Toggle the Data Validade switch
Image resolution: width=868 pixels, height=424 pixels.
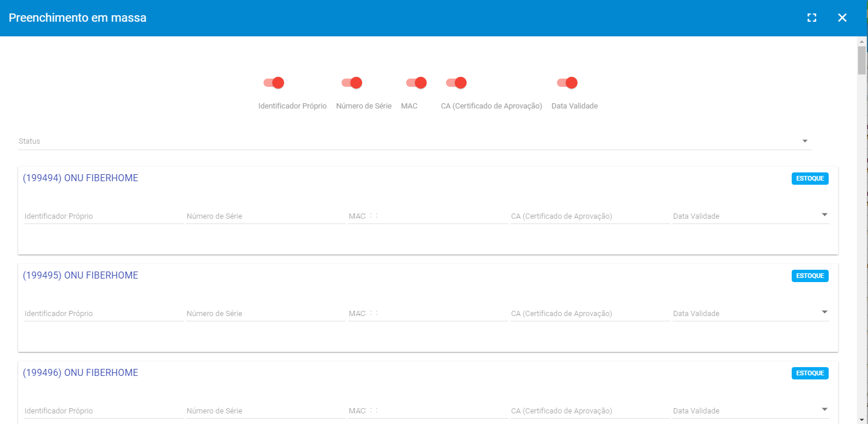point(567,83)
